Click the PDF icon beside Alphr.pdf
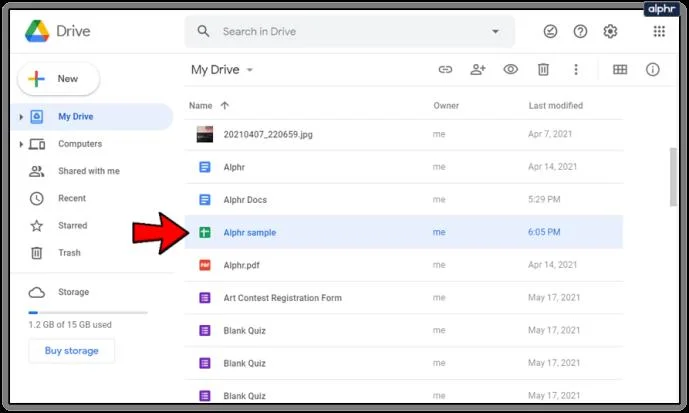The image size is (689, 413). (x=205, y=265)
